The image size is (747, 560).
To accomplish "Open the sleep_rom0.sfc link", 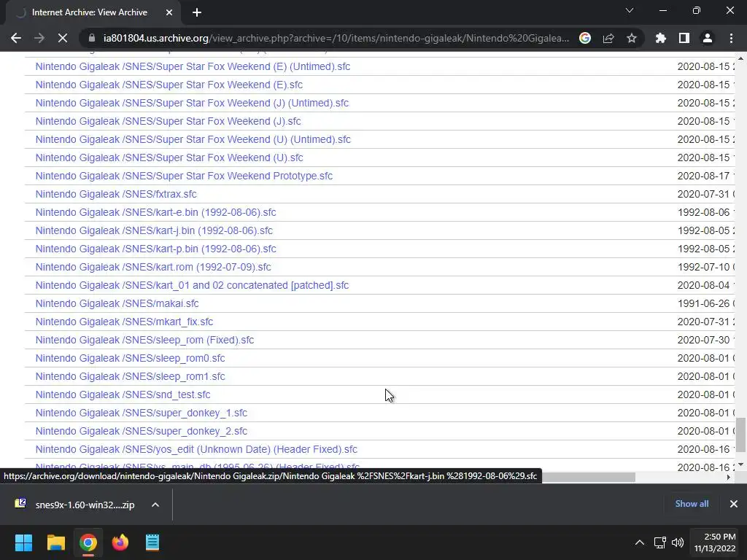I will [130, 358].
